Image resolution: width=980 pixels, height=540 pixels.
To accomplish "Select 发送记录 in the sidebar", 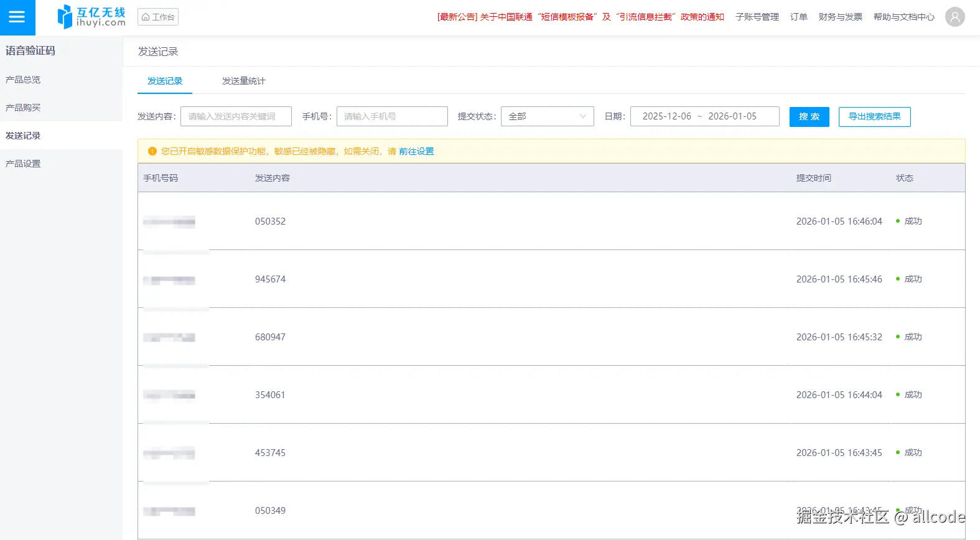I will coord(61,136).
